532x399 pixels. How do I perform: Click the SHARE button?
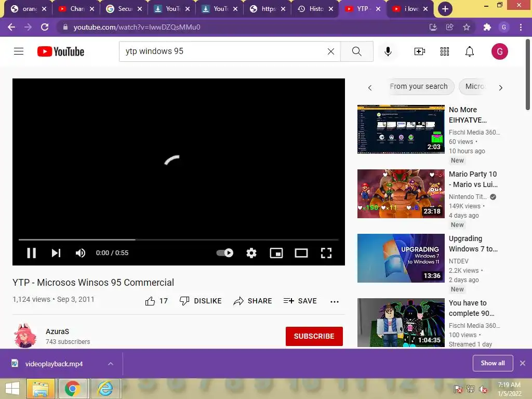253,301
